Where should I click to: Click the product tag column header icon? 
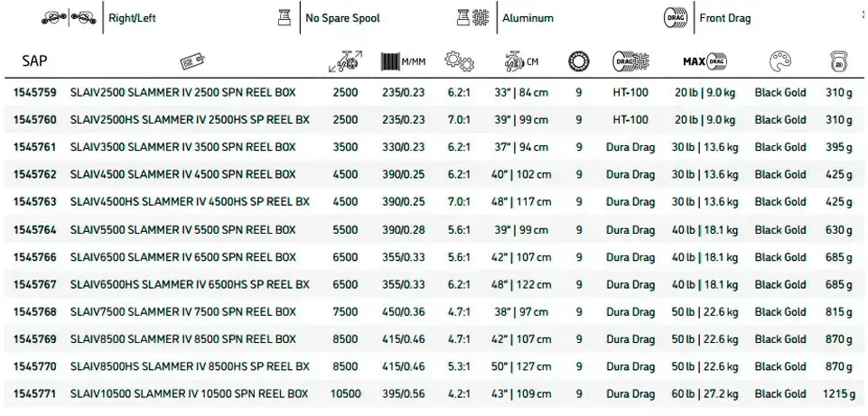[192, 61]
